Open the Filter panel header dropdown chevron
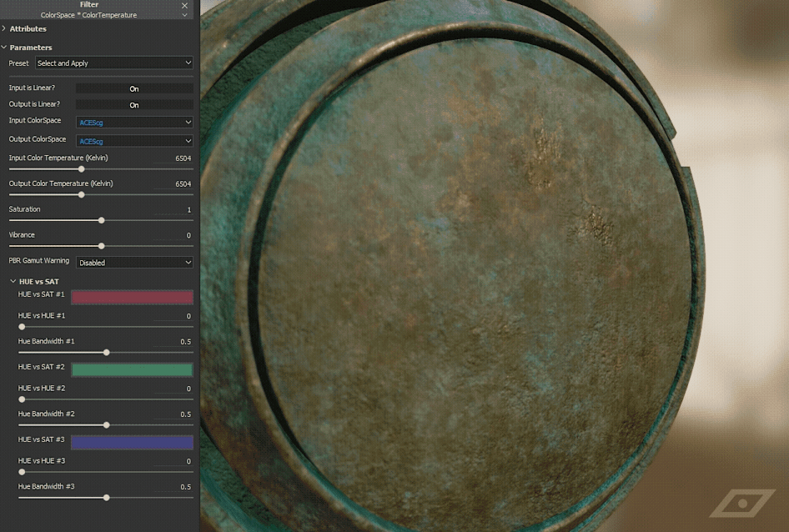The image size is (789, 532). point(184,15)
